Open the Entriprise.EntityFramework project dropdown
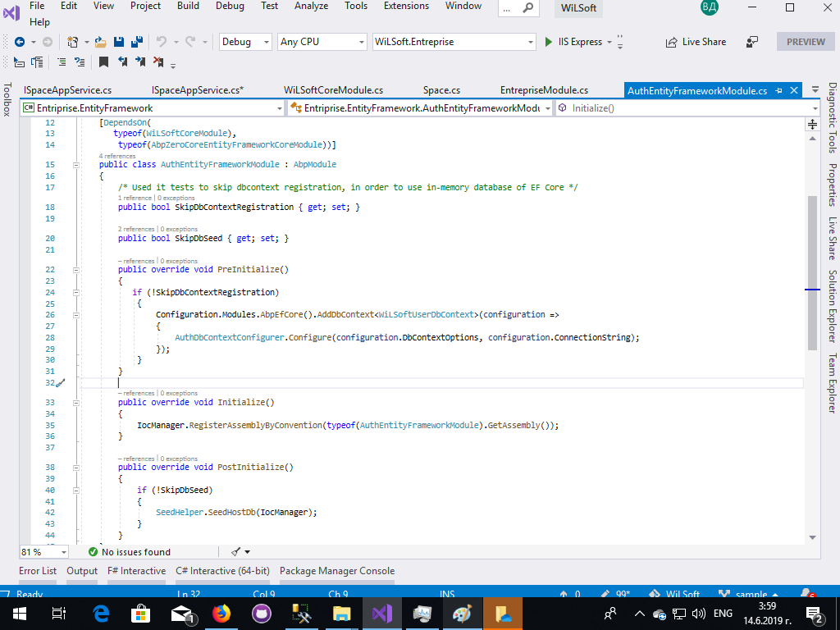 [x=153, y=108]
